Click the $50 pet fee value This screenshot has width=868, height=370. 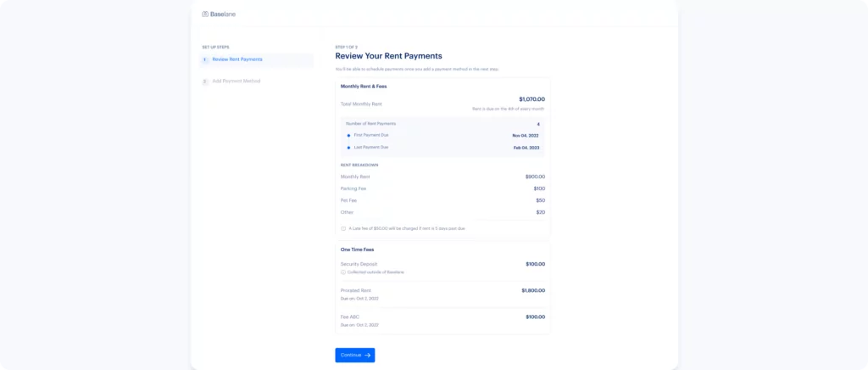(540, 200)
